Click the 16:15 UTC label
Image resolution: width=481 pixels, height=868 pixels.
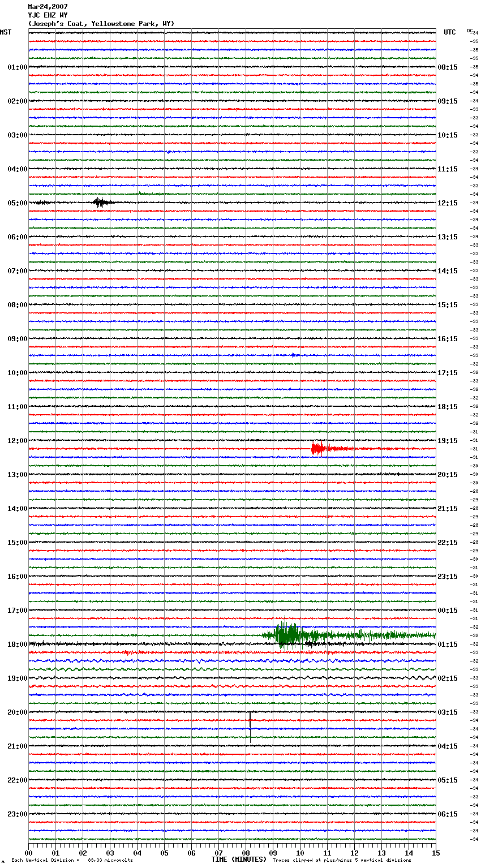(448, 339)
